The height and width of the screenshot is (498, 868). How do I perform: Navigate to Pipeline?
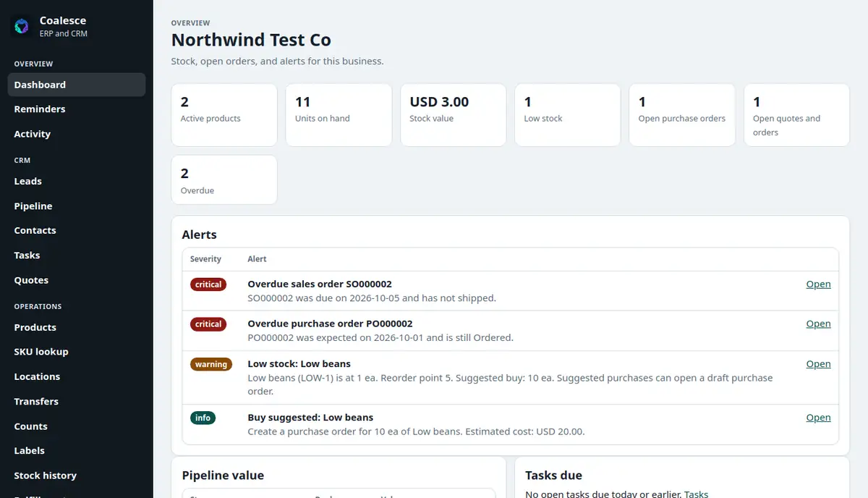[77, 206]
